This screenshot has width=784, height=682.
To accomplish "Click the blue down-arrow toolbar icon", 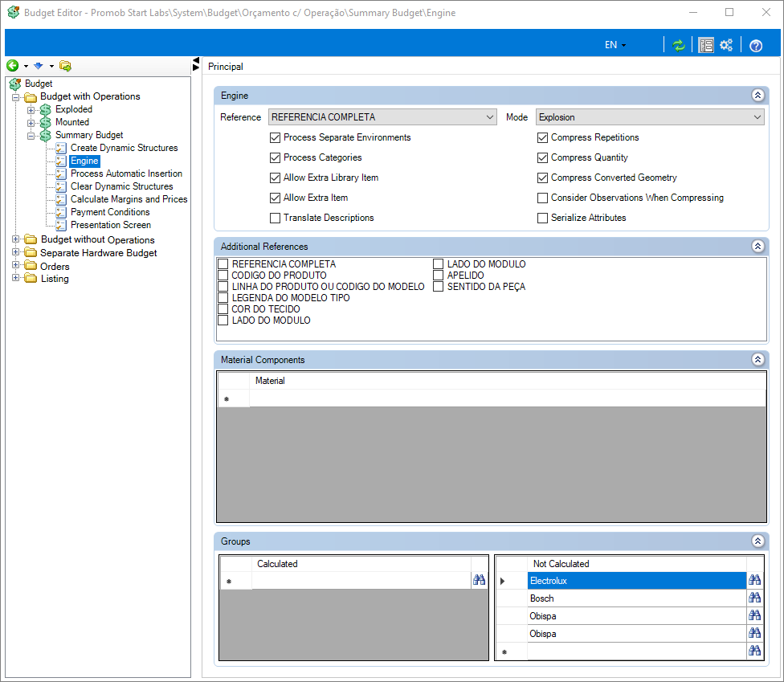I will click(x=39, y=66).
